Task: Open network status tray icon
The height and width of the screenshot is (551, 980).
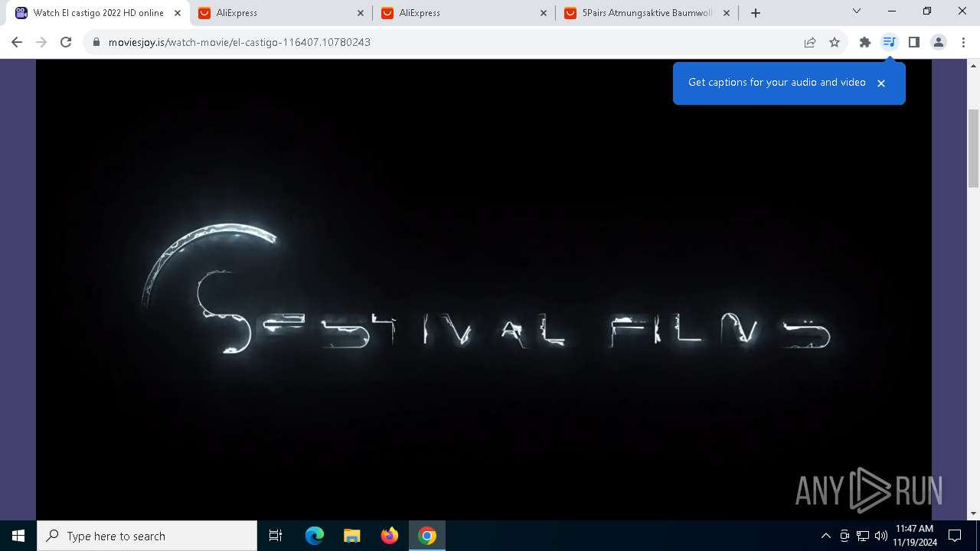Action: point(863,536)
